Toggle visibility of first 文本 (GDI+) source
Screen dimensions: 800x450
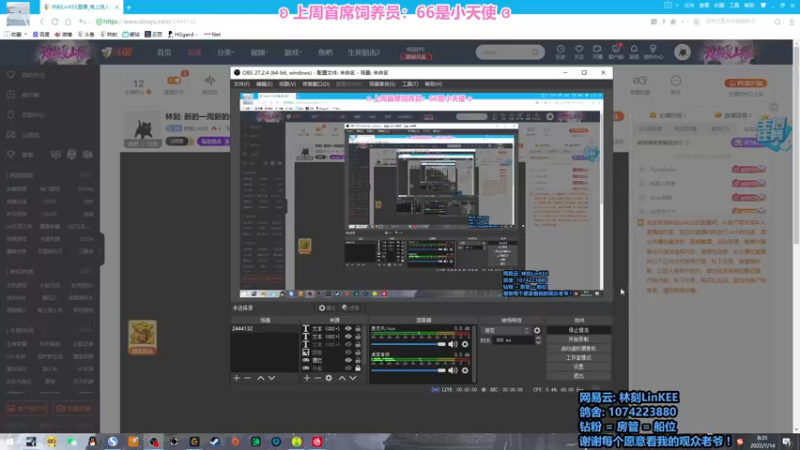click(x=348, y=329)
